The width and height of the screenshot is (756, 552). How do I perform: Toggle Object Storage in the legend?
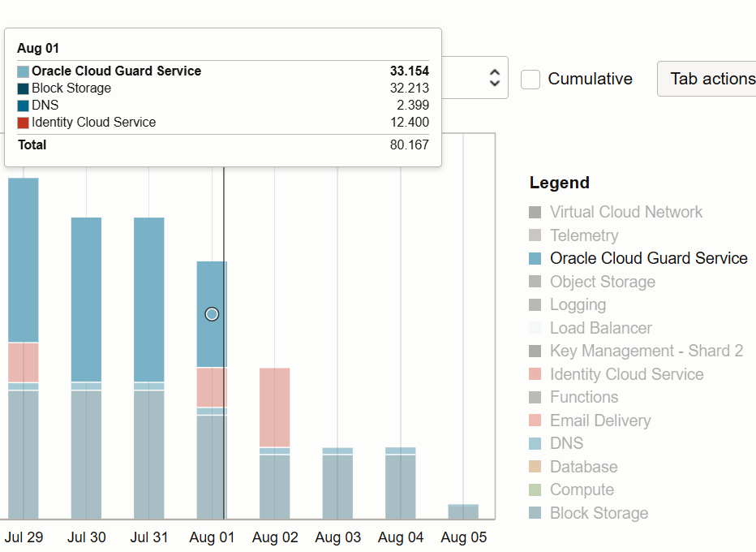(592, 282)
